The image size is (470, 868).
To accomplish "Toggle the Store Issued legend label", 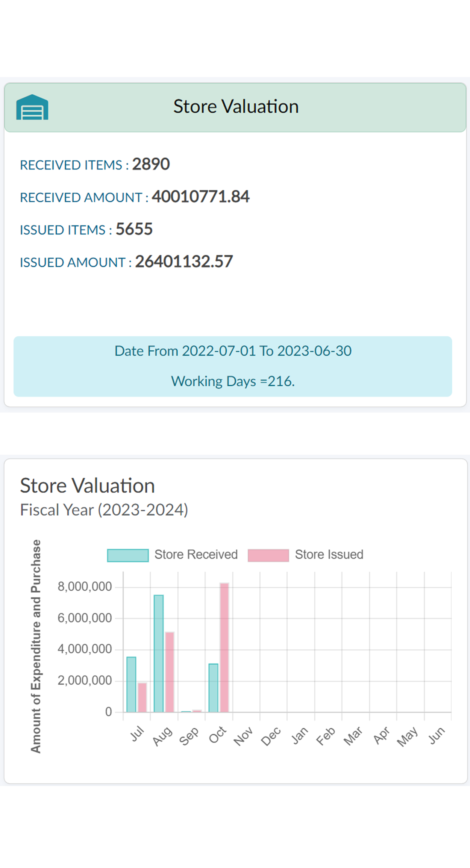I will [x=329, y=555].
